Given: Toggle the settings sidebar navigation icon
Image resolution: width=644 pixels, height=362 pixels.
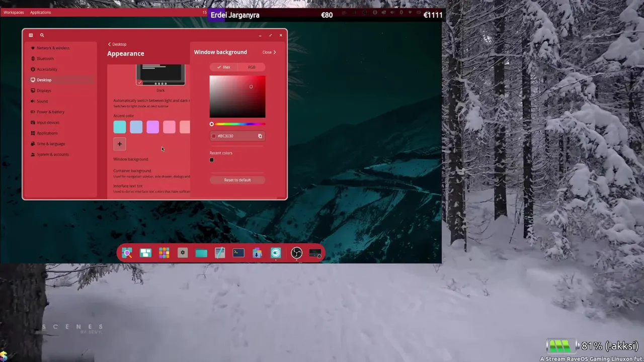Looking at the screenshot, I should (x=31, y=35).
